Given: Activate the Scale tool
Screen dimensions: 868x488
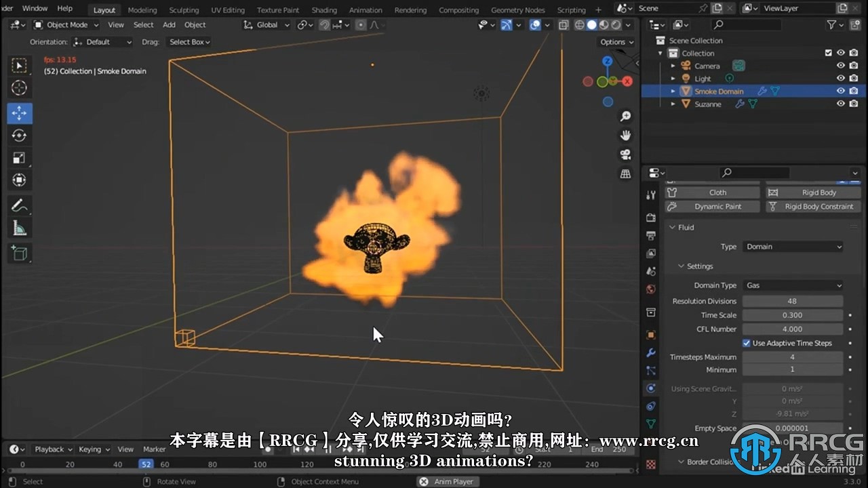Looking at the screenshot, I should pyautogui.click(x=20, y=158).
